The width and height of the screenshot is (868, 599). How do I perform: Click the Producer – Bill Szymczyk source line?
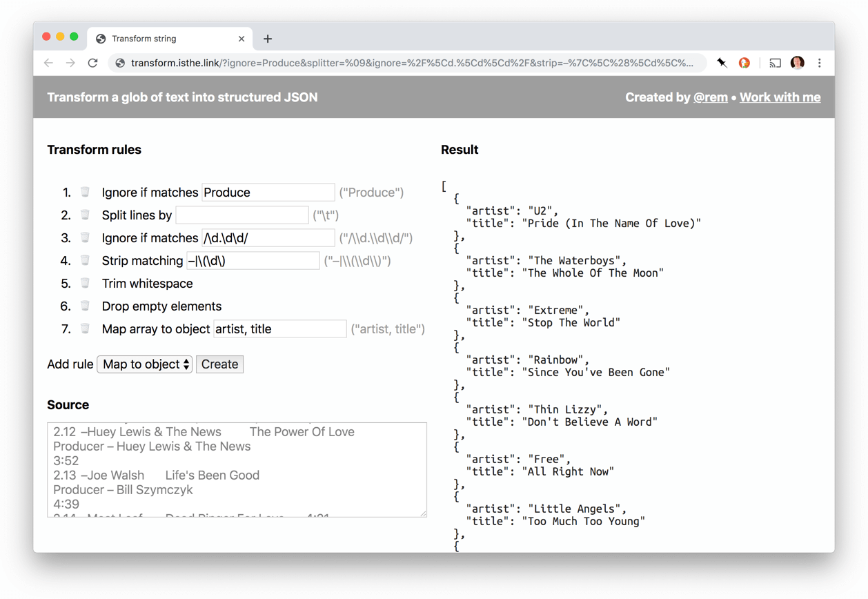point(124,490)
